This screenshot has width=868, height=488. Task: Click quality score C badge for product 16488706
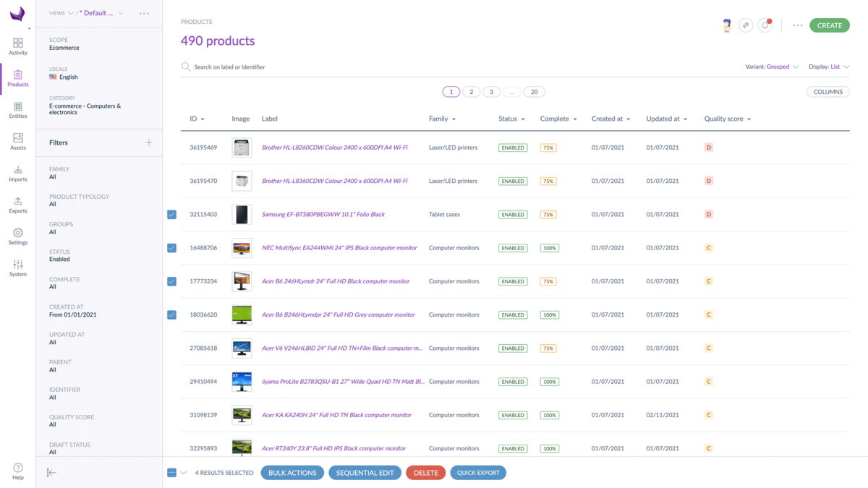(709, 248)
